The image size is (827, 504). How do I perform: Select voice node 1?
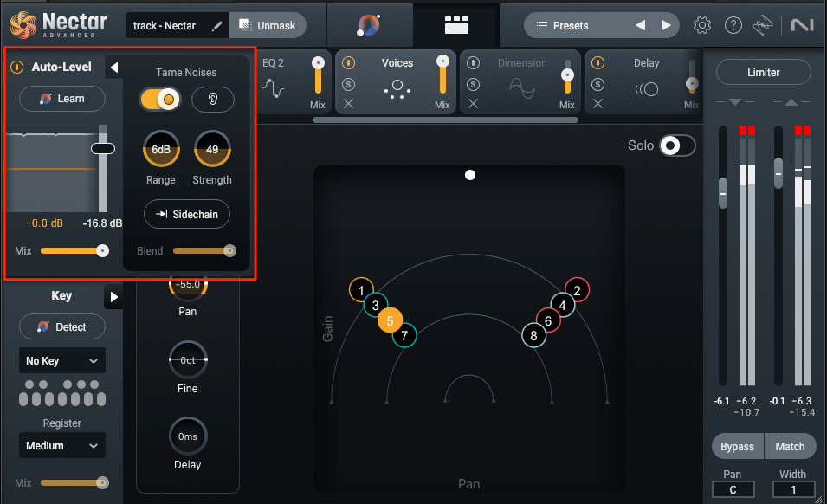tap(361, 290)
